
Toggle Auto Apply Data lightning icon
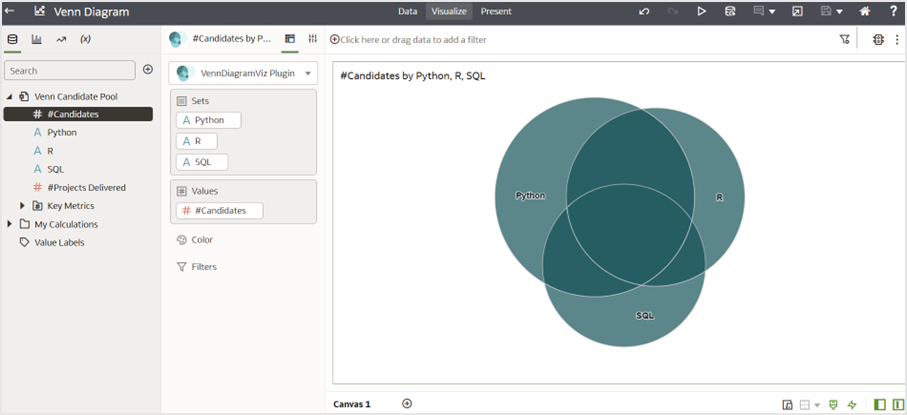pyautogui.click(x=851, y=405)
